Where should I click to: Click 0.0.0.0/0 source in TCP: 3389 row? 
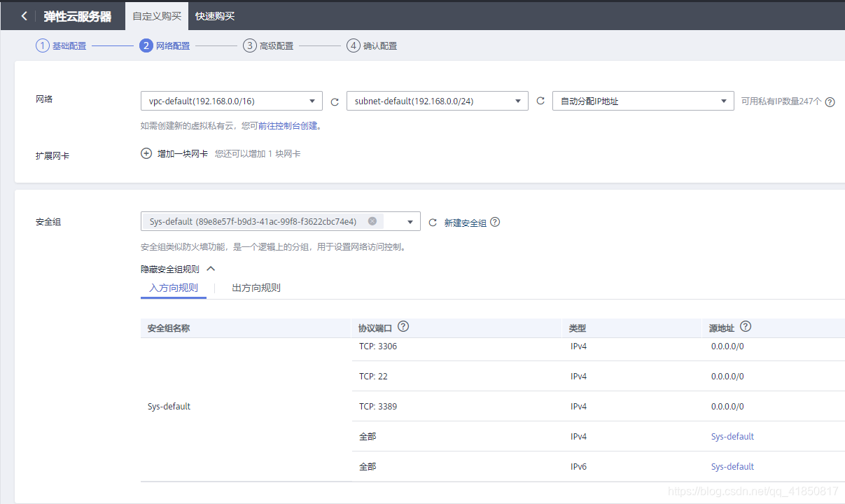pyautogui.click(x=727, y=406)
